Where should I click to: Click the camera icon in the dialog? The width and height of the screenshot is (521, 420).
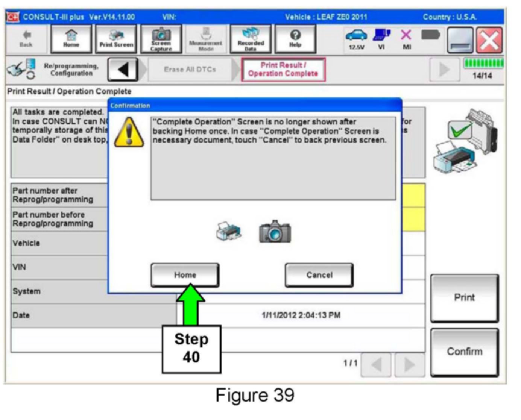275,232
